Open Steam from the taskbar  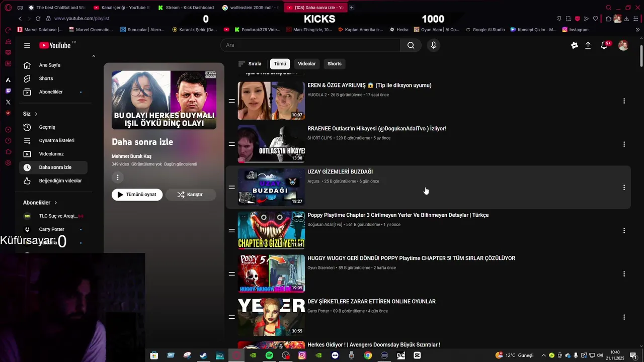tap(203, 355)
